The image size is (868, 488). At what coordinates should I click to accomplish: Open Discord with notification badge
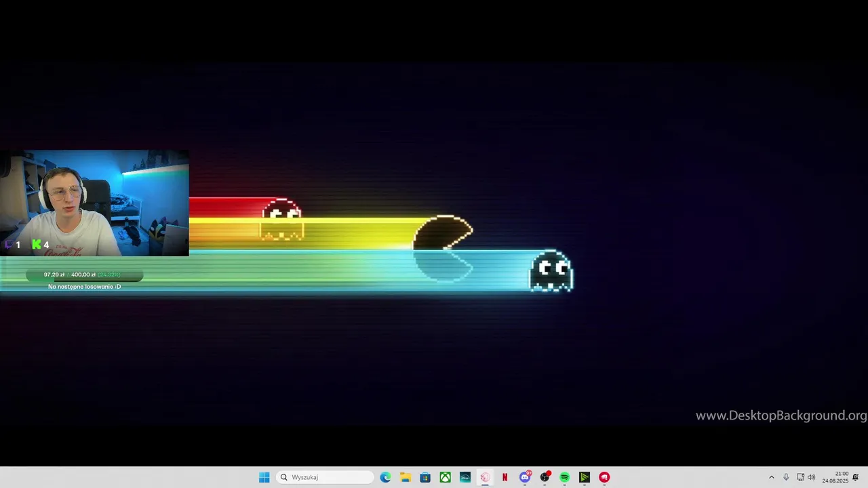525,477
